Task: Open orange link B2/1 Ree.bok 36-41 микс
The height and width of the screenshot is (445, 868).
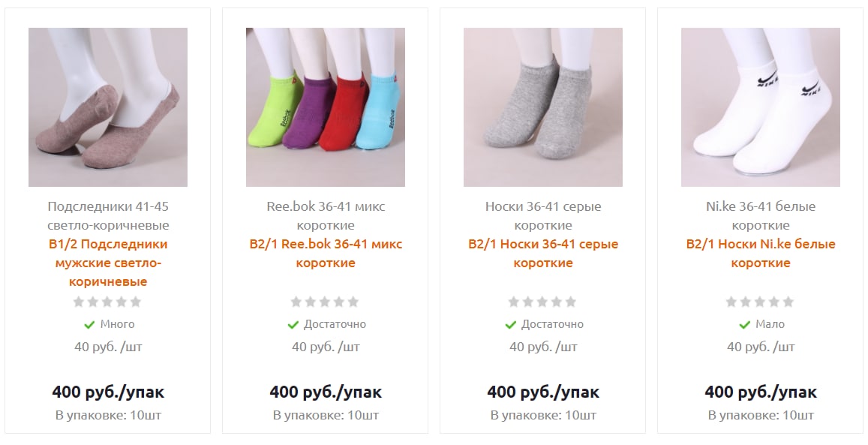Action: (x=326, y=254)
